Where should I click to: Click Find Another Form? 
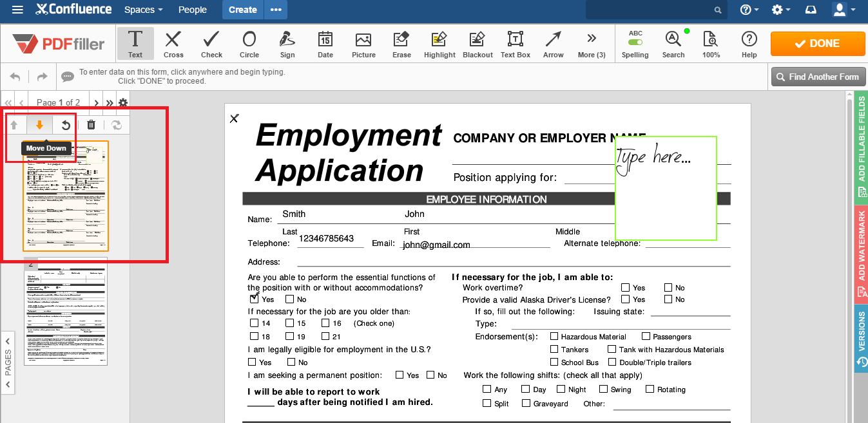818,77
